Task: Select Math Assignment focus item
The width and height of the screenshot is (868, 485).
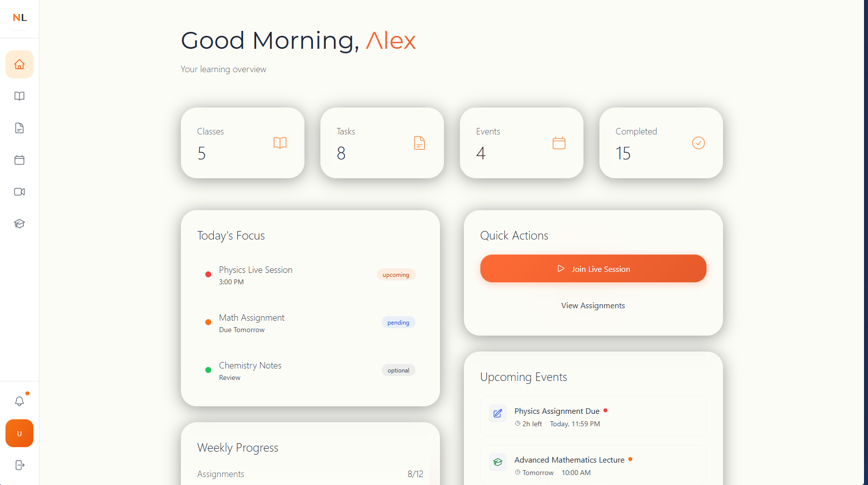Action: (310, 323)
